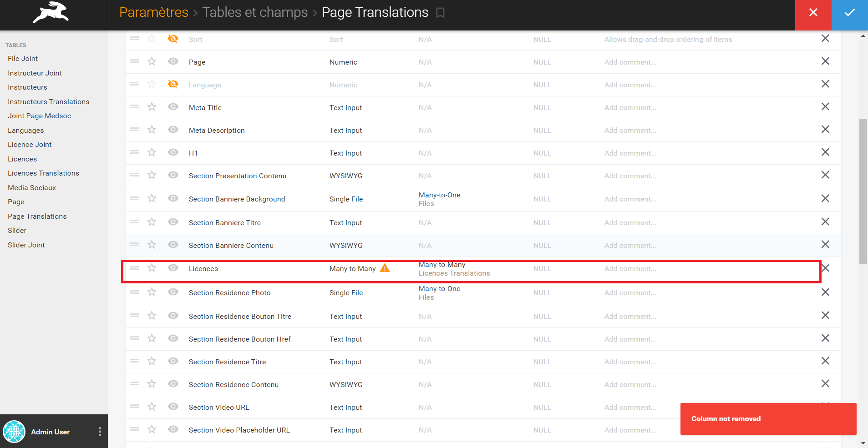Open the Admin User options menu
The image size is (868, 448).
click(99, 431)
